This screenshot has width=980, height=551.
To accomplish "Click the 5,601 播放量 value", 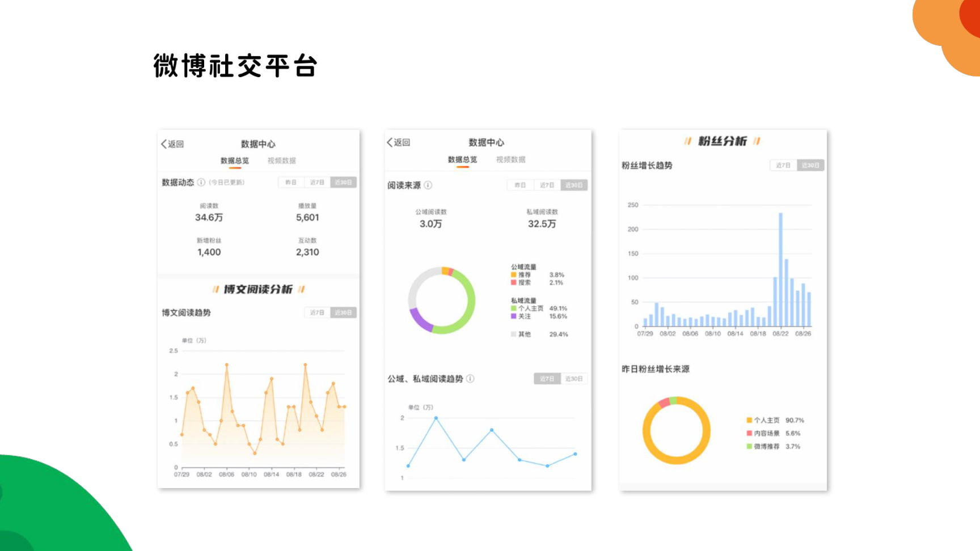I will point(307,218).
